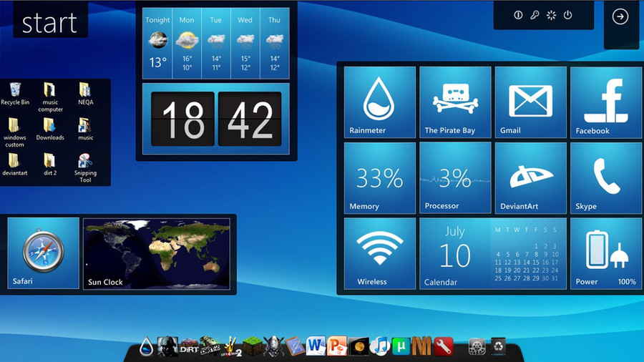The width and height of the screenshot is (644, 362).
Task: Select the Tue weather forecast
Action: click(216, 43)
